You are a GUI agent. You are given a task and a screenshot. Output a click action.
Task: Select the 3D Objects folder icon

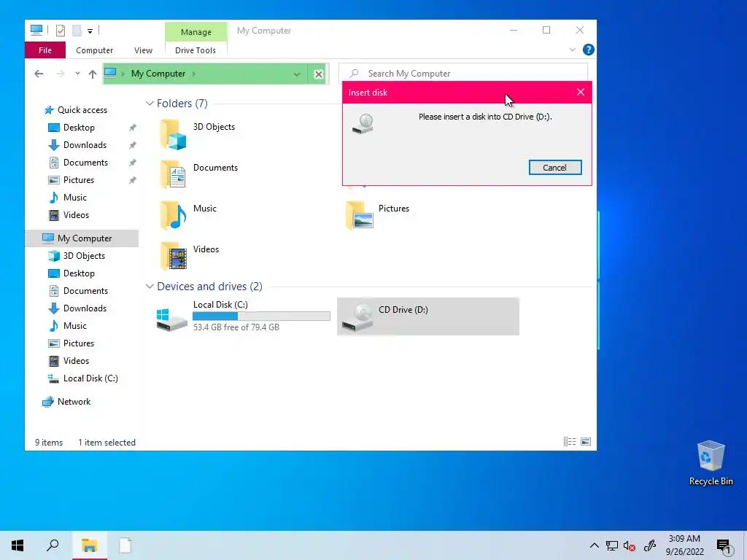click(173, 134)
